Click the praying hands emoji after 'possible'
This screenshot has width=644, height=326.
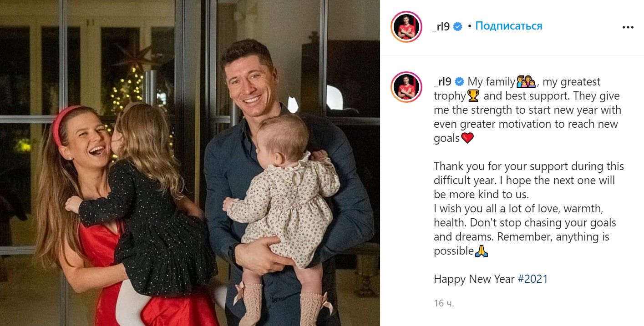482,251
